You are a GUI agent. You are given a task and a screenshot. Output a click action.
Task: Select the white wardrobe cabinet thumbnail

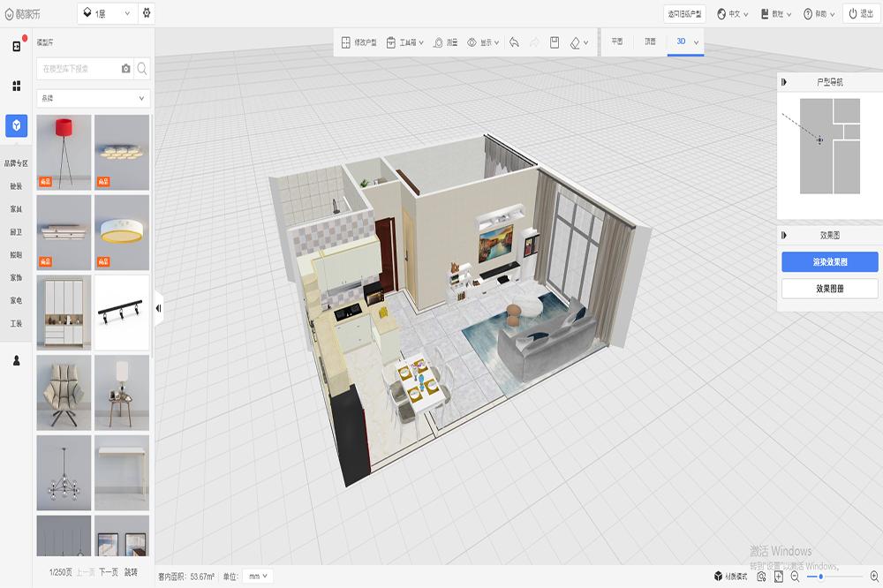pyautogui.click(x=64, y=313)
